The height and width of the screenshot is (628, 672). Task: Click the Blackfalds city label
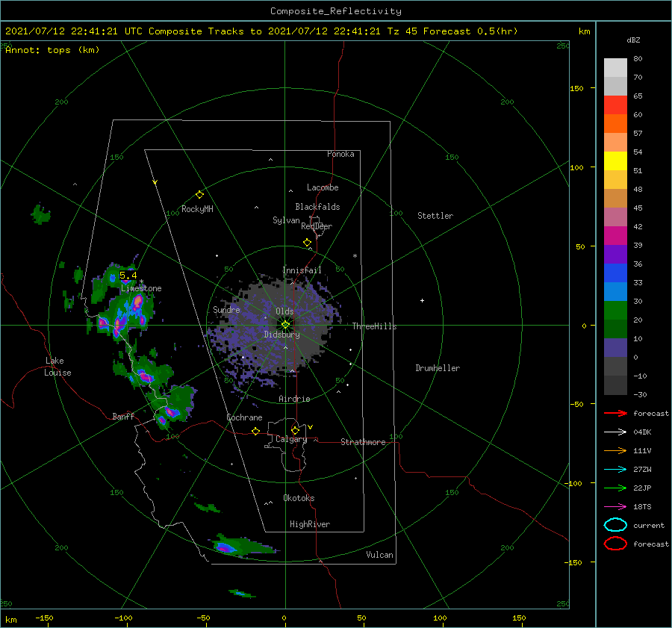[317, 207]
